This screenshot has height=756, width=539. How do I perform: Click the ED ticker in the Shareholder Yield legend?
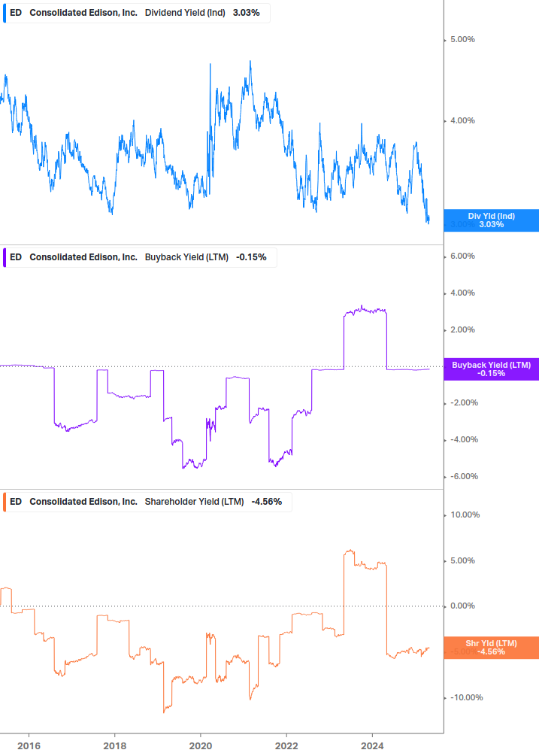[16, 502]
